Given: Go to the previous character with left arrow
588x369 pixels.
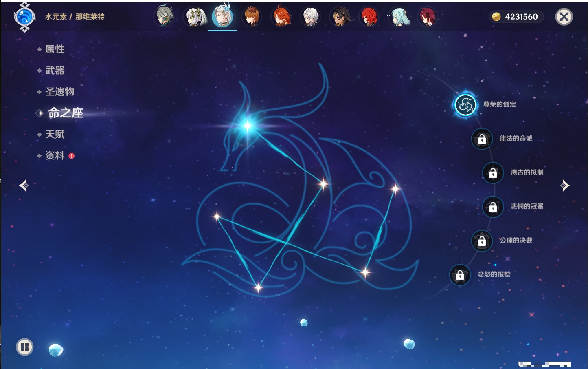Looking at the screenshot, I should coord(24,186).
